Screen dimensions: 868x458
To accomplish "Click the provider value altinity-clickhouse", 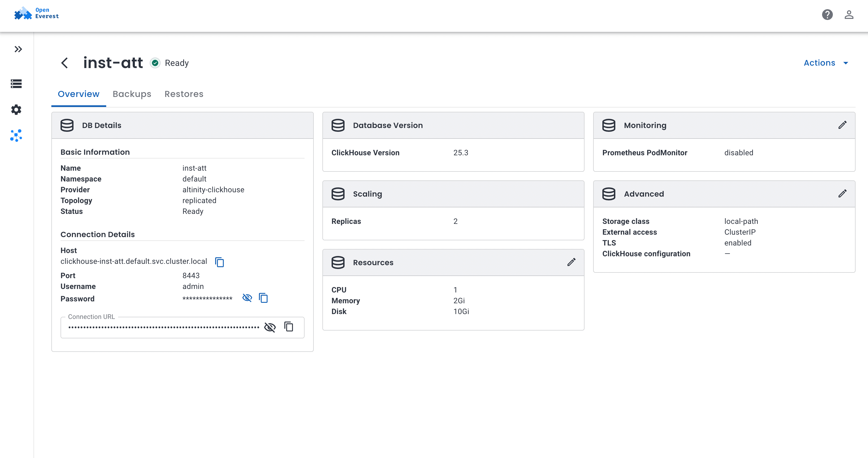I will tap(213, 190).
